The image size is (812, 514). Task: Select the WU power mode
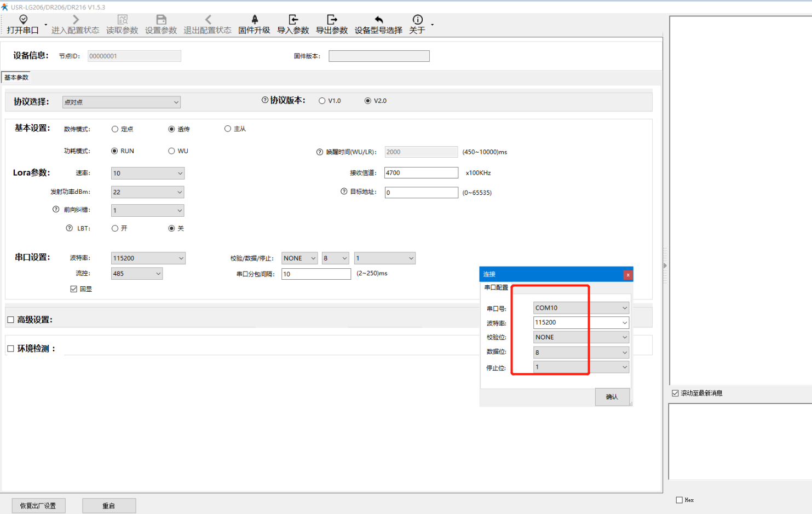click(x=172, y=151)
